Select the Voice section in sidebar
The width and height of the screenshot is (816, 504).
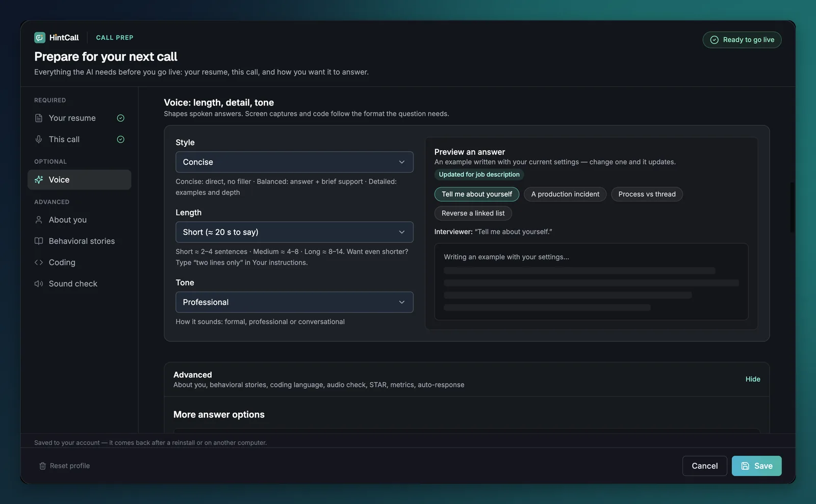[x=80, y=180]
